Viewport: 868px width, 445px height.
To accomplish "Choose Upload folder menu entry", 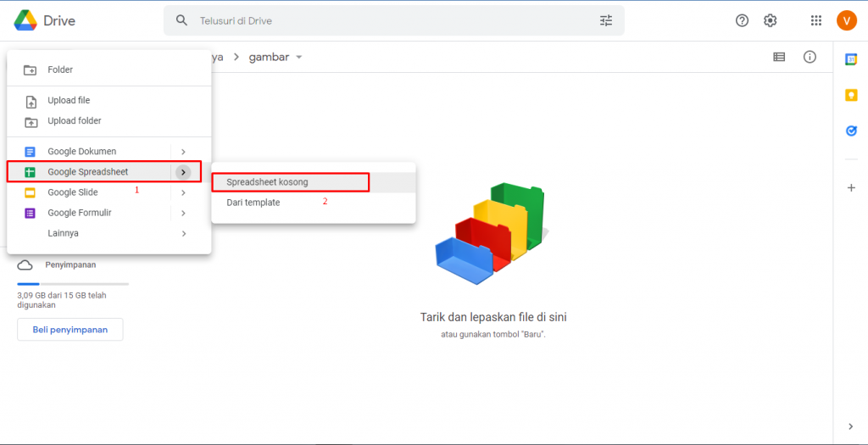I will [x=109, y=120].
